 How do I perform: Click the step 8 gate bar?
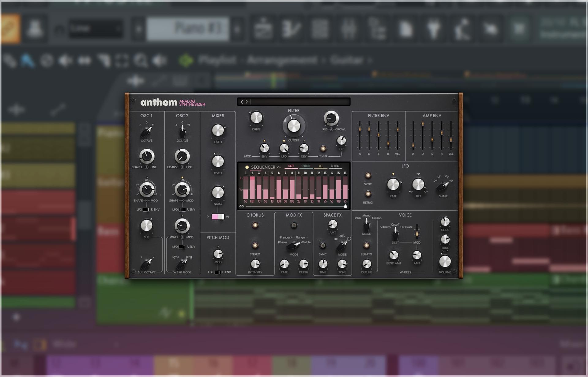pos(292,188)
